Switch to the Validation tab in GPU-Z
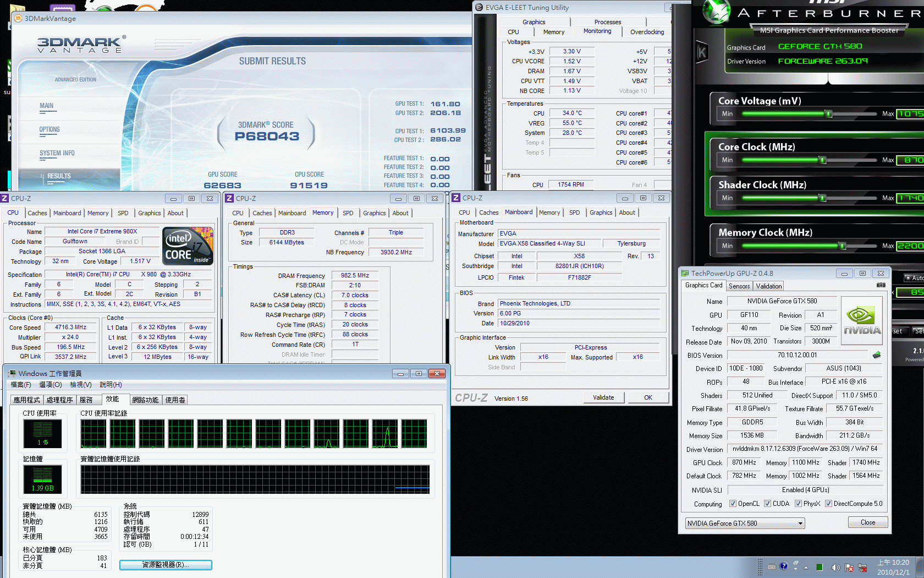This screenshot has height=578, width=924. pyautogui.click(x=768, y=286)
